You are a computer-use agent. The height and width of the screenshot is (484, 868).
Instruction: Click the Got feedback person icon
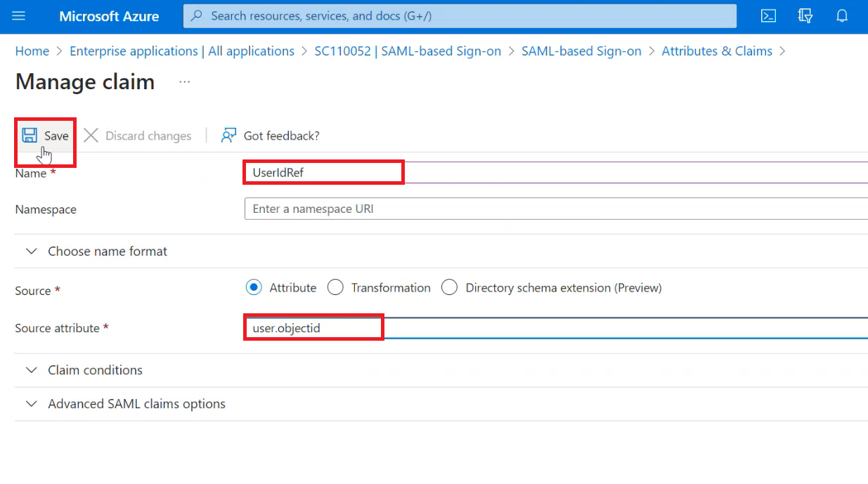click(228, 136)
